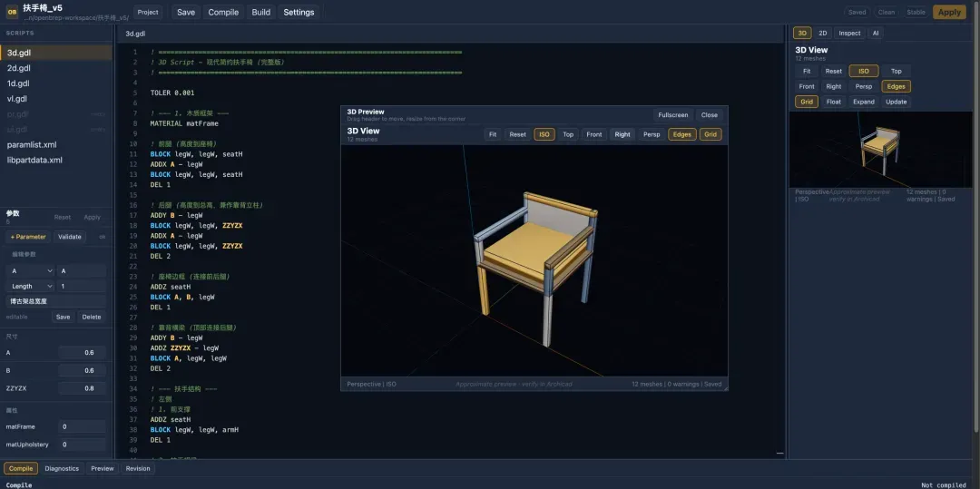The image size is (980, 489).
Task: Select Front view in right side panel
Action: pos(807,87)
